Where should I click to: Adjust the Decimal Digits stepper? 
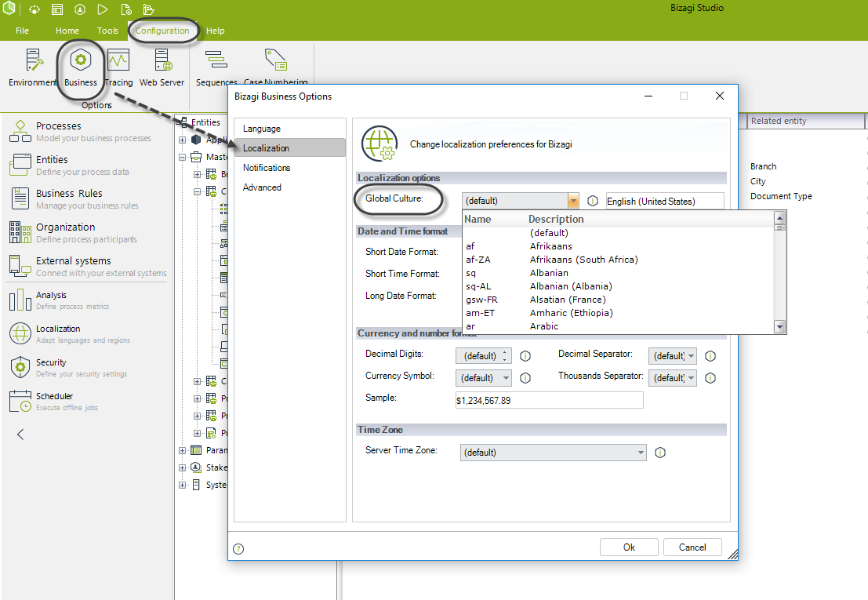click(x=504, y=356)
